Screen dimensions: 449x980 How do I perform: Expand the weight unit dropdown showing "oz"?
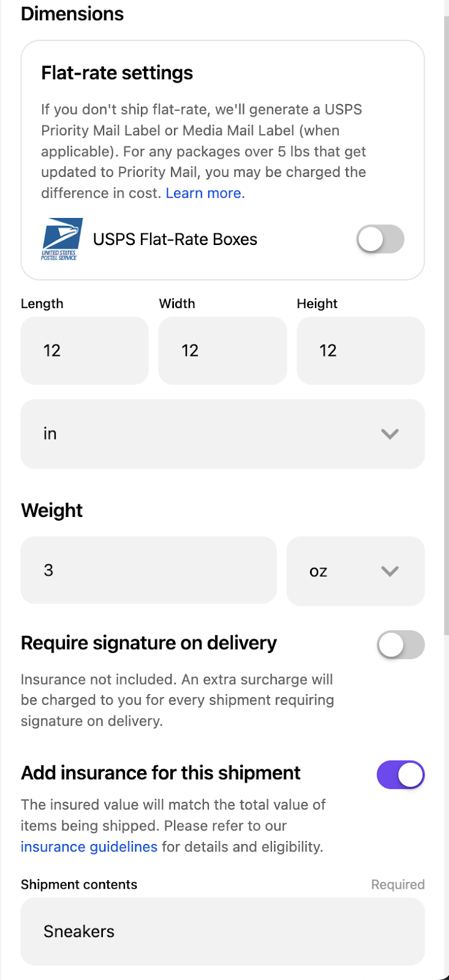pos(355,571)
